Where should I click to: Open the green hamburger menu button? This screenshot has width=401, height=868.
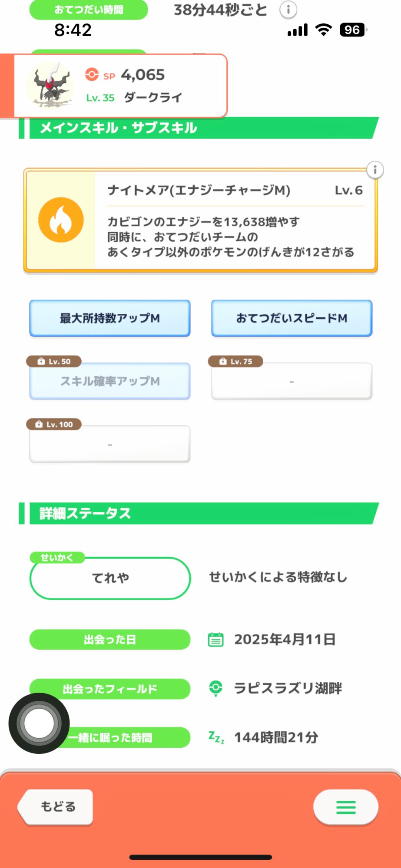coord(346,807)
